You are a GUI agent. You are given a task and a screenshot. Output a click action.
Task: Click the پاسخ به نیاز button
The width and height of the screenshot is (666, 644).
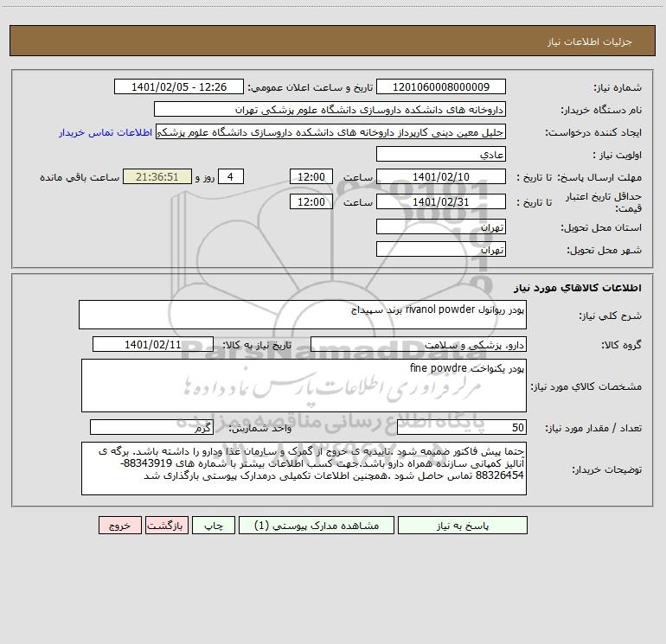click(x=463, y=526)
